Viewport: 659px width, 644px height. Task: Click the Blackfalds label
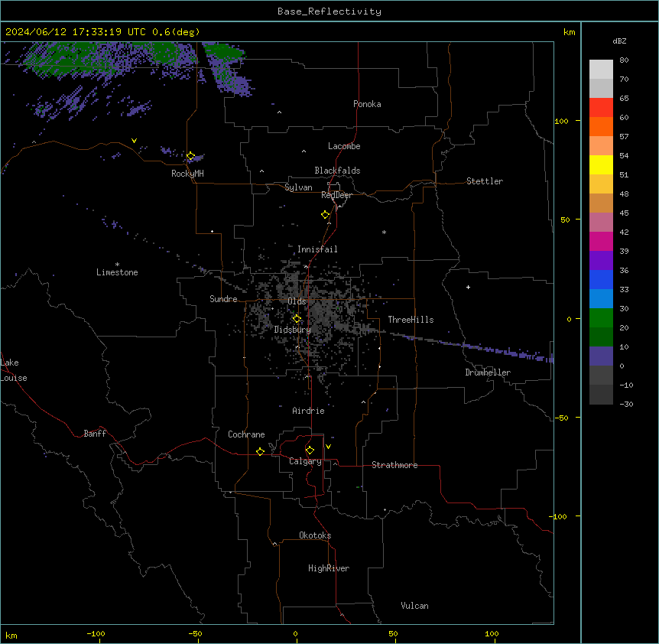tap(337, 171)
